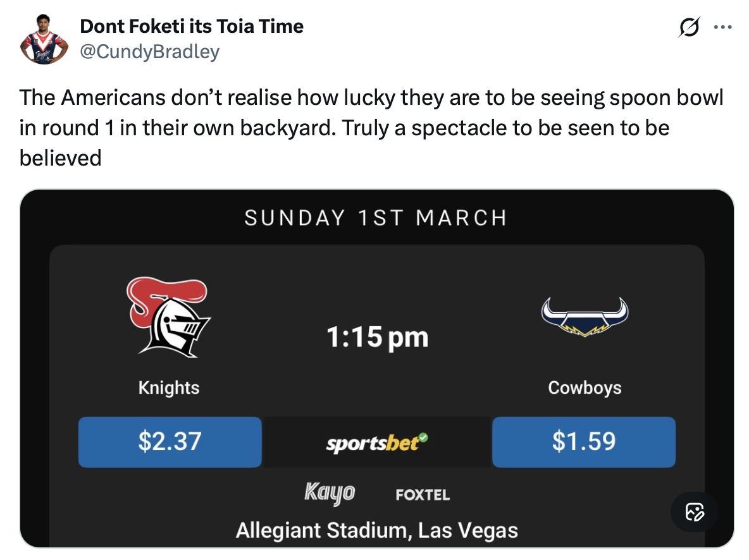
Task: Click the Cowboys team name label
Action: (x=585, y=387)
